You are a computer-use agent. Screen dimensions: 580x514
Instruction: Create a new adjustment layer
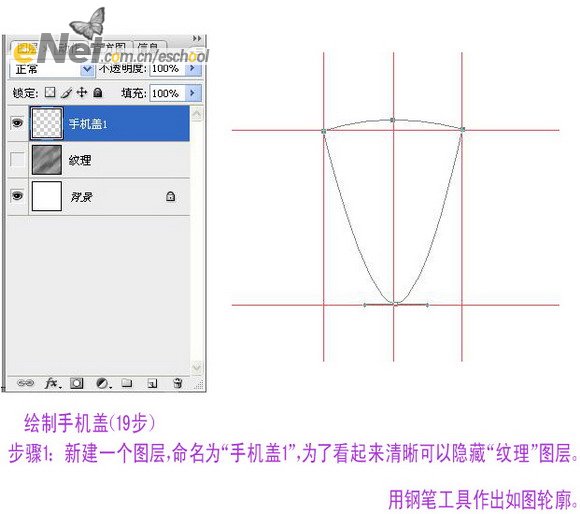[103, 383]
